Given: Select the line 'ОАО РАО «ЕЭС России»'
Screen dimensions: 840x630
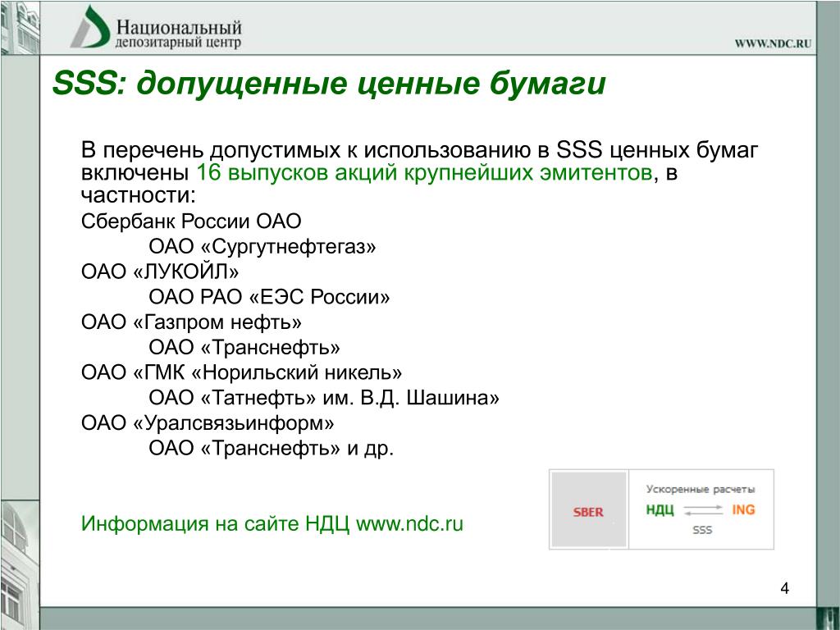Looking at the screenshot, I should point(269,297).
